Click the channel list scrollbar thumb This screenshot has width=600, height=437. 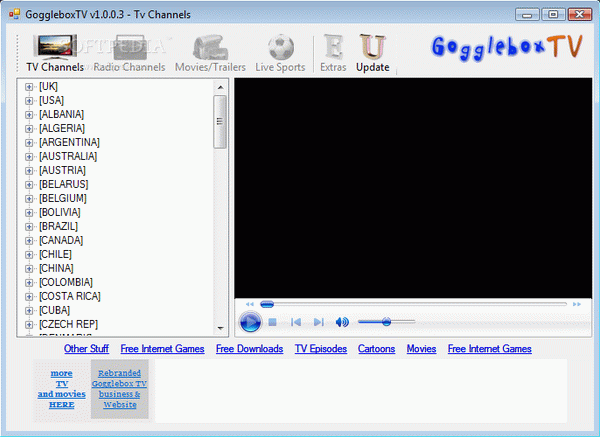tap(220, 122)
